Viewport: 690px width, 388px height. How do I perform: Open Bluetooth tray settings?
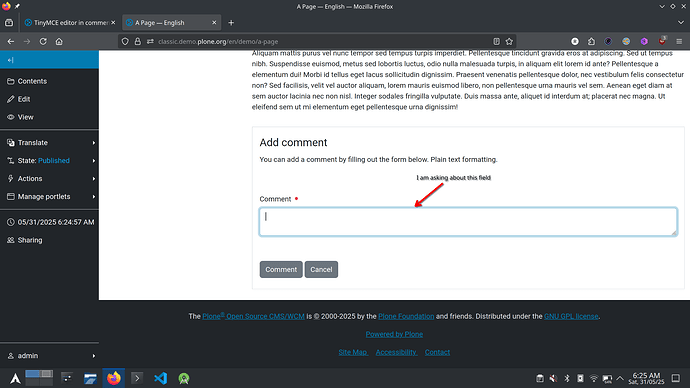[567, 378]
